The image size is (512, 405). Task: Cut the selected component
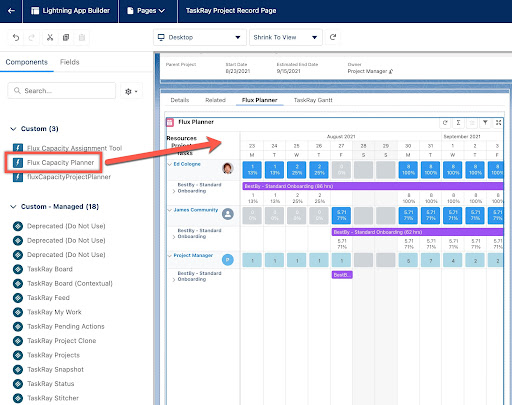click(50, 37)
